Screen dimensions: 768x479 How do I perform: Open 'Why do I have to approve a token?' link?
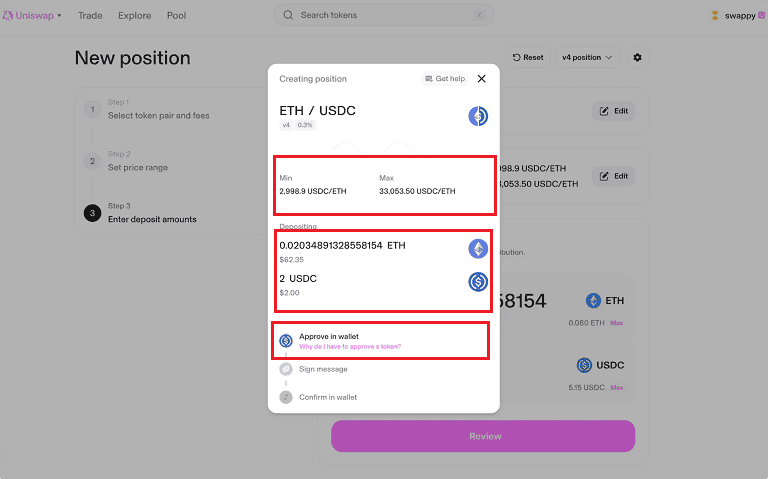(x=350, y=347)
